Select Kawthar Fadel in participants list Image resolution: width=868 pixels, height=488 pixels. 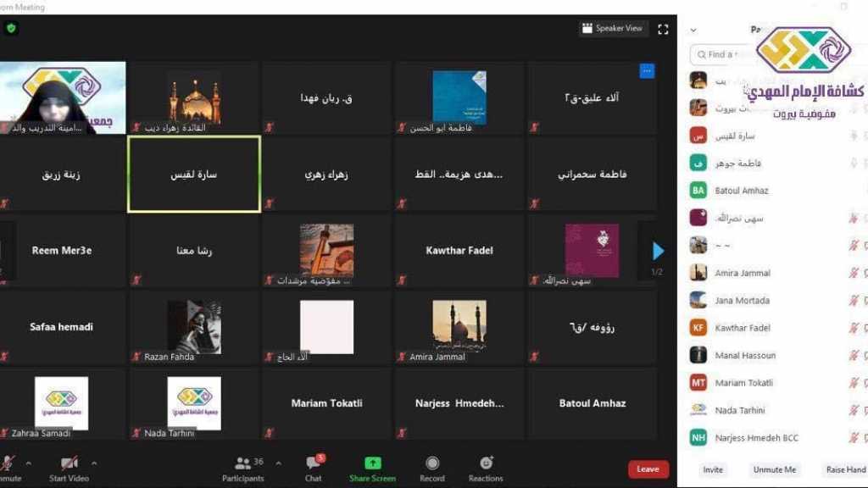point(743,328)
